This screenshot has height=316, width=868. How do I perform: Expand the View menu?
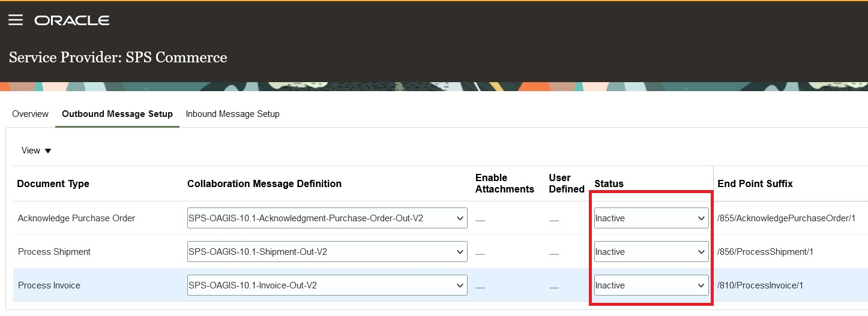37,151
